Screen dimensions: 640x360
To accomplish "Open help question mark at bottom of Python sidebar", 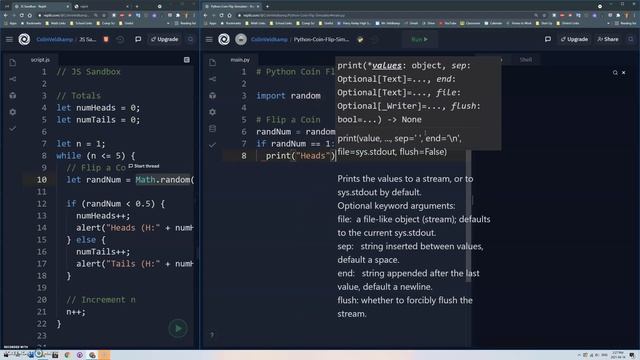I will coord(212,335).
